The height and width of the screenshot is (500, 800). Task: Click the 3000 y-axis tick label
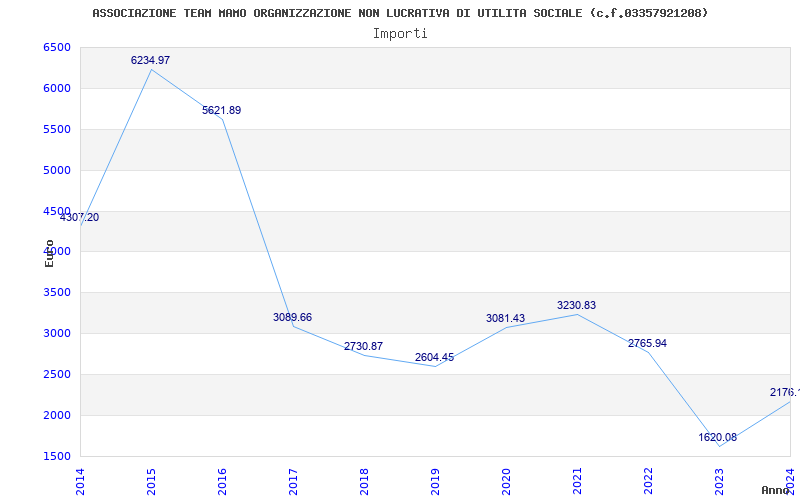tap(57, 333)
